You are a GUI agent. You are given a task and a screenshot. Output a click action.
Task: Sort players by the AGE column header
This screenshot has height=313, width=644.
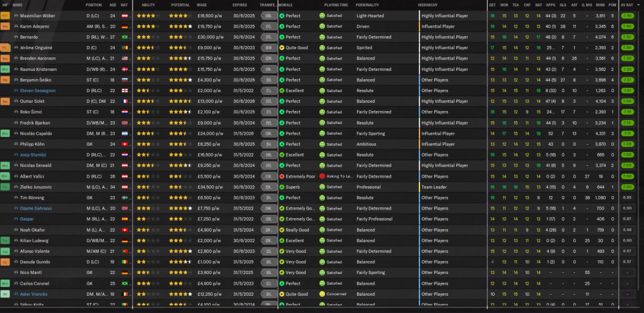click(x=113, y=5)
